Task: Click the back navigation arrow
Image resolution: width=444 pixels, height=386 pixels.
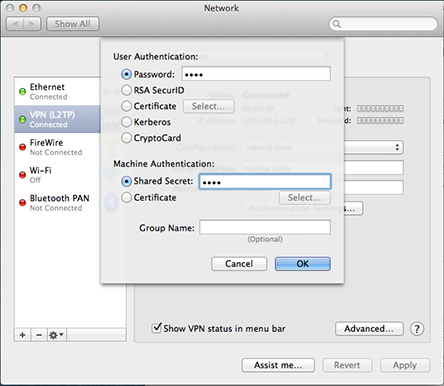Action: [x=15, y=24]
